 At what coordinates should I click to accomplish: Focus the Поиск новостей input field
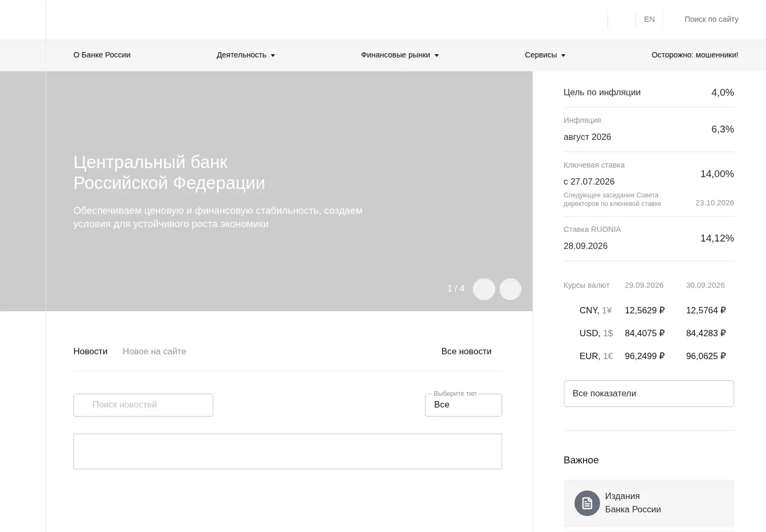pos(143,405)
